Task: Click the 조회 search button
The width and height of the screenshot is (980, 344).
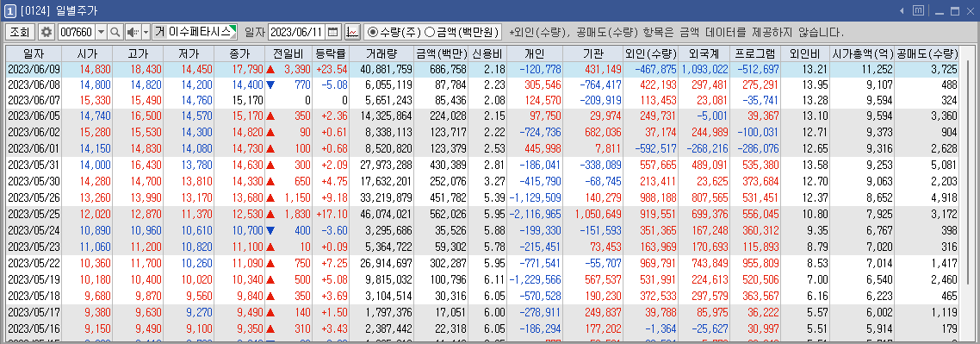Action: pos(21,31)
